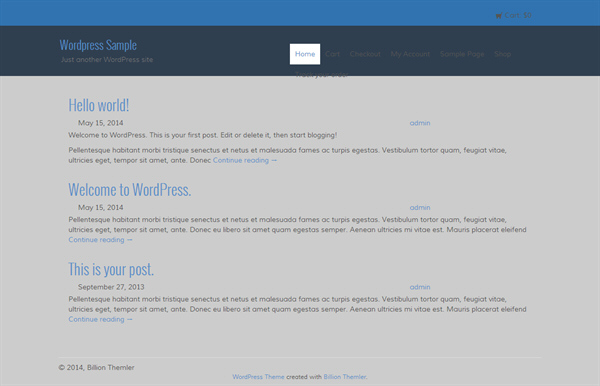The image size is (600, 386).
Task: Click admin author link for Welcome to WordPress.
Action: pos(420,207)
